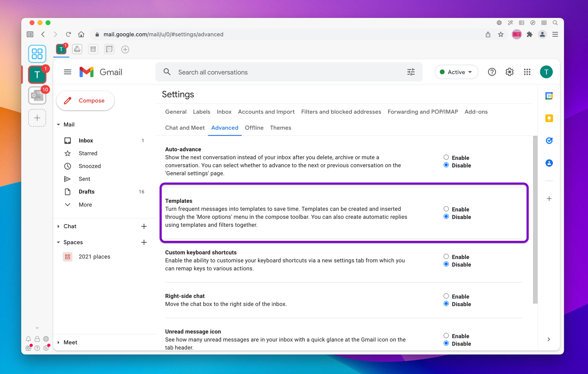Click the Gmail settings gear icon
588x374 pixels.
509,72
